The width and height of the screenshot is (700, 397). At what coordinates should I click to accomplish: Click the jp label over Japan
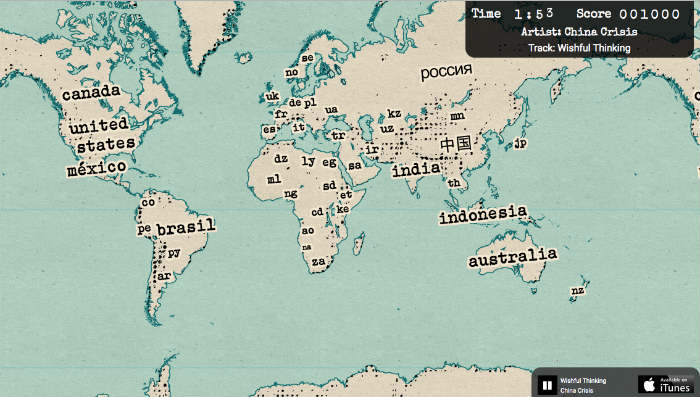521,143
